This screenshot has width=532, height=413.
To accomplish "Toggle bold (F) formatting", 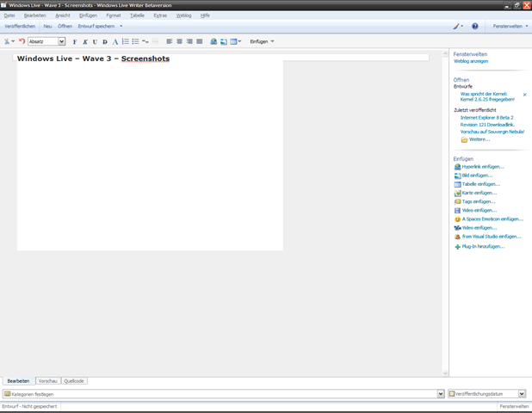I will tap(75, 41).
